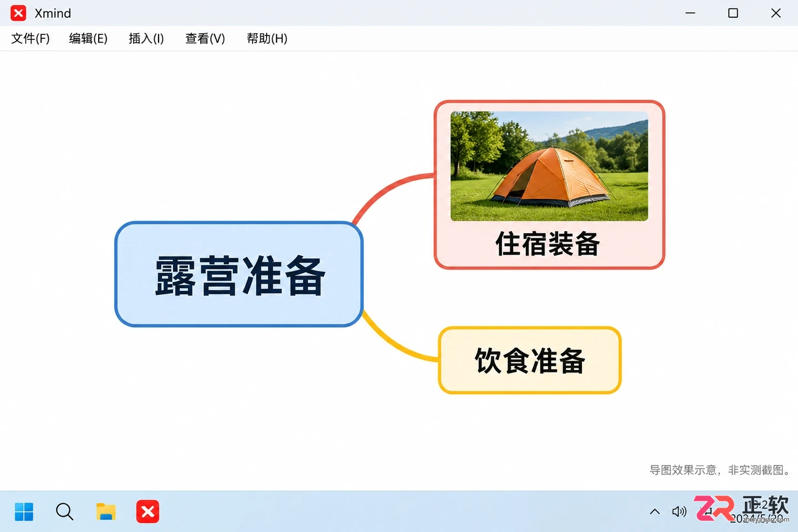Viewport: 798px width, 532px height.
Task: Show hidden system tray icons
Action: (654, 511)
